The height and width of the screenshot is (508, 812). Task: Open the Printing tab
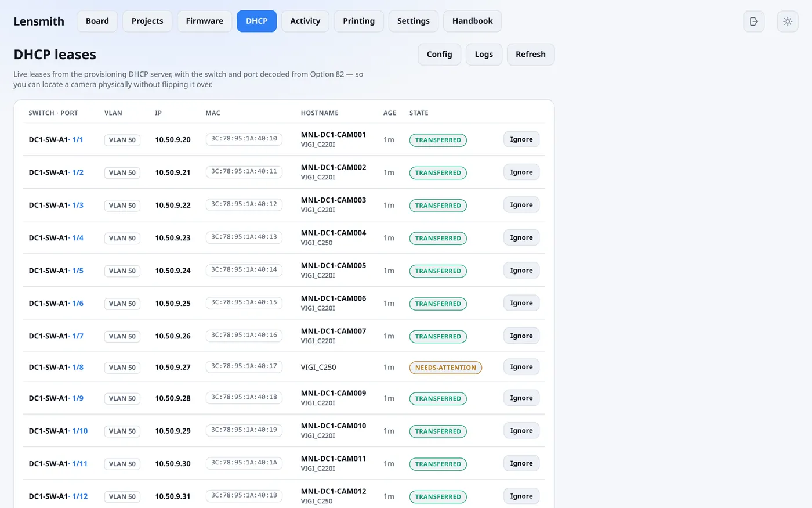(359, 21)
